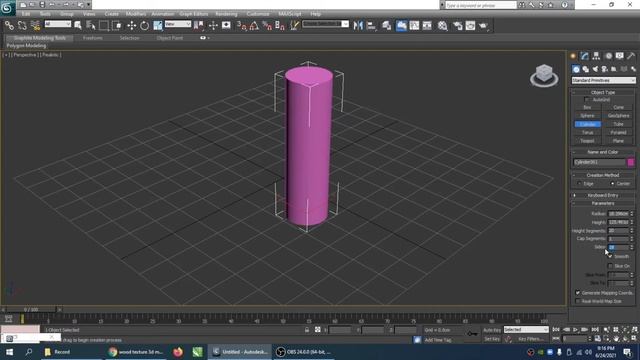Open the reference coordinate system View dropdown
640x360 pixels.
pos(178,24)
